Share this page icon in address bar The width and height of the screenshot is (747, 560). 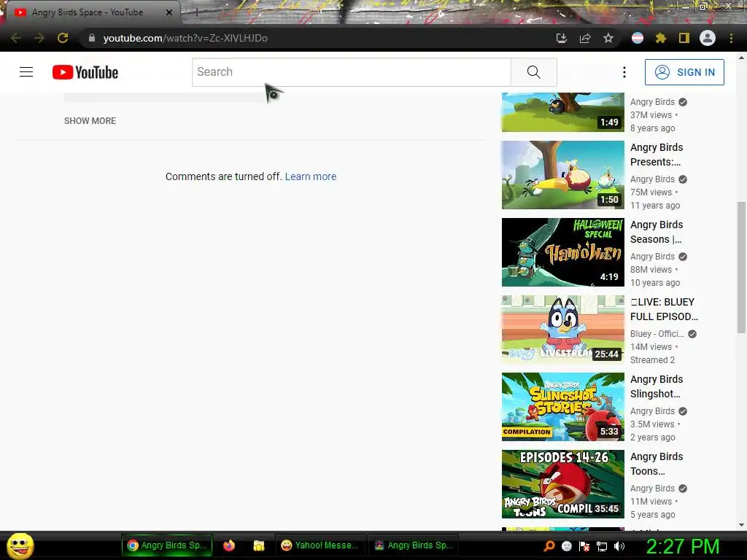[585, 38]
